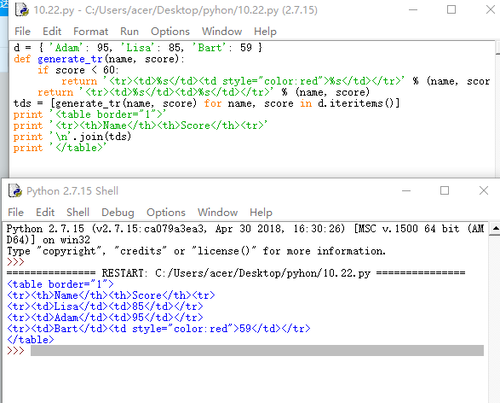Open Shell menu in Python Shell window

pos(78,212)
